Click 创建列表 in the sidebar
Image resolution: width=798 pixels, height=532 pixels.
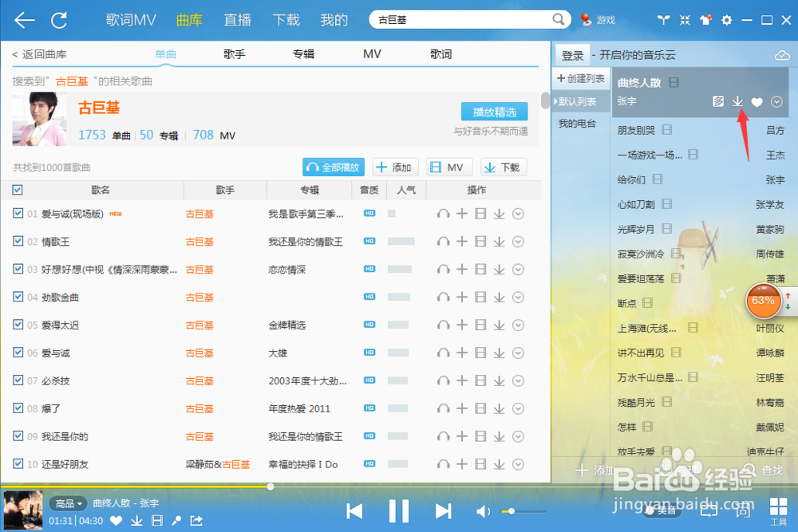pos(581,79)
